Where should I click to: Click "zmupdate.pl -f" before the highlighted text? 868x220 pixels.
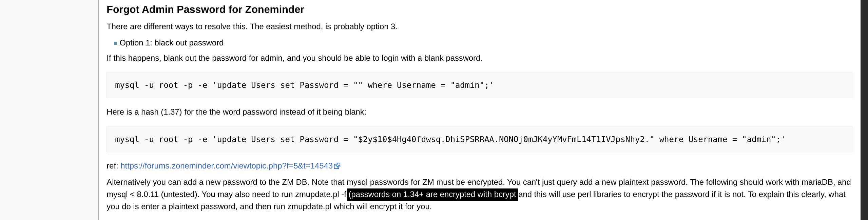tap(321, 195)
